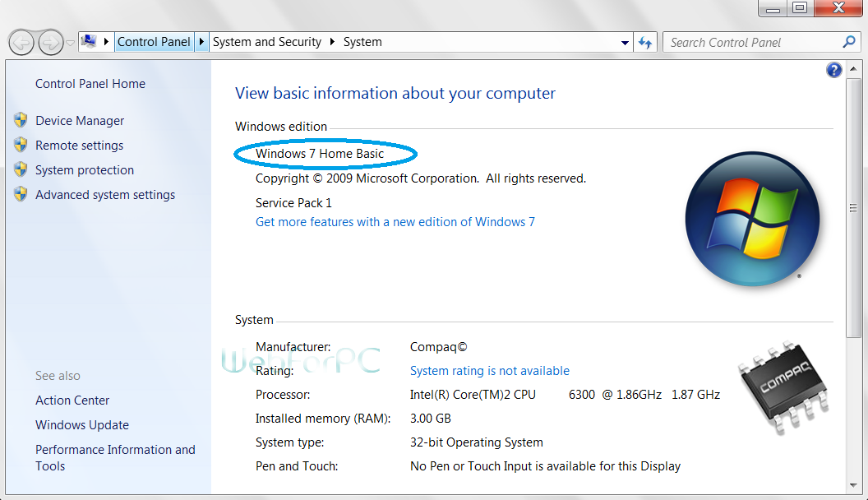Viewport: 868px width, 500px height.
Task: Go back using the Back arrow button
Action: [21, 42]
